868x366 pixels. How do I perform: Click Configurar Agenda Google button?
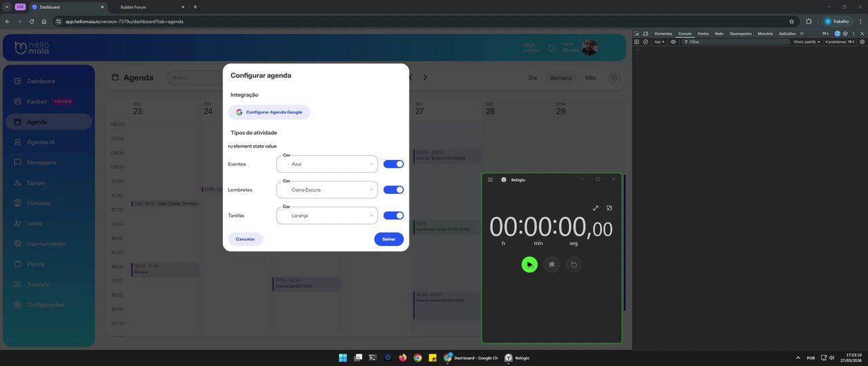tap(269, 112)
